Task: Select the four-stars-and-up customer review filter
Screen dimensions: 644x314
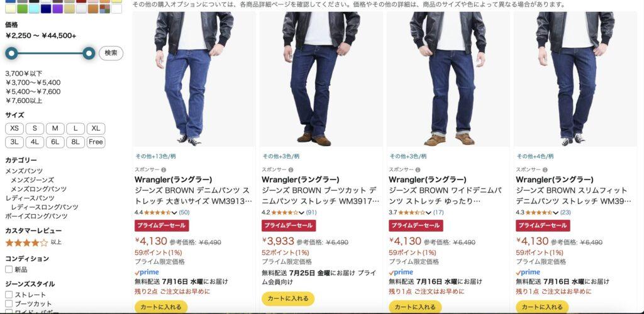Action: (33, 242)
